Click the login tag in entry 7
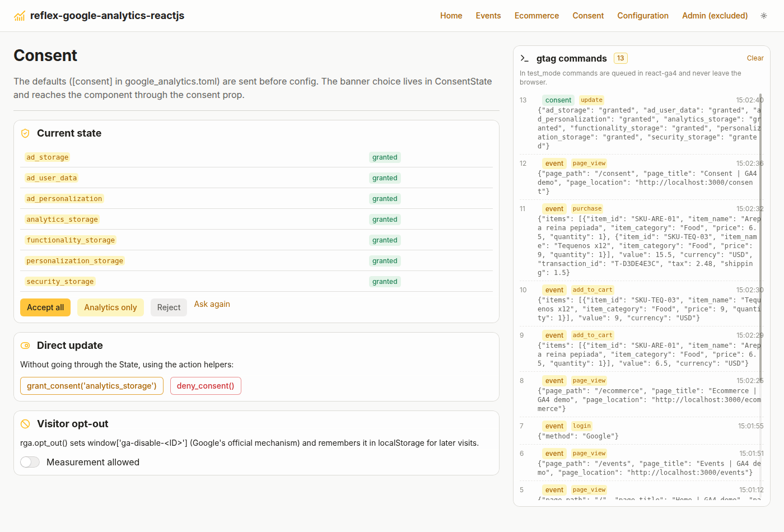Screen dimensions: 784x532 [x=582, y=426]
